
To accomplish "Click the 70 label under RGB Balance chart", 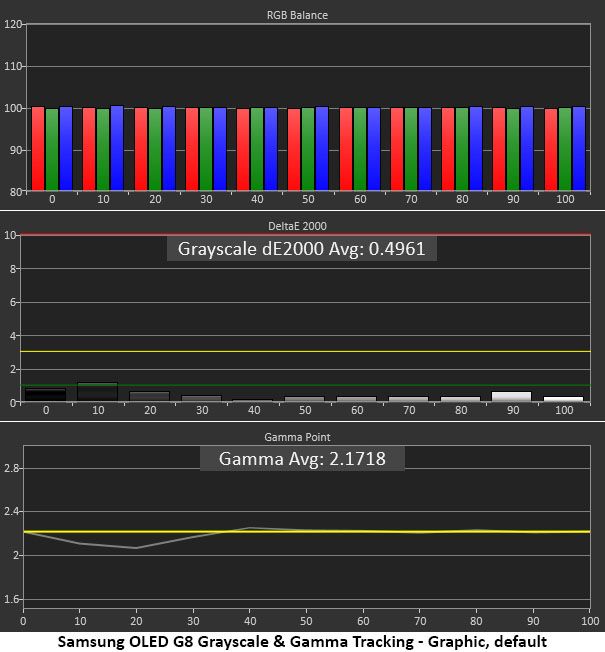I will (x=411, y=199).
